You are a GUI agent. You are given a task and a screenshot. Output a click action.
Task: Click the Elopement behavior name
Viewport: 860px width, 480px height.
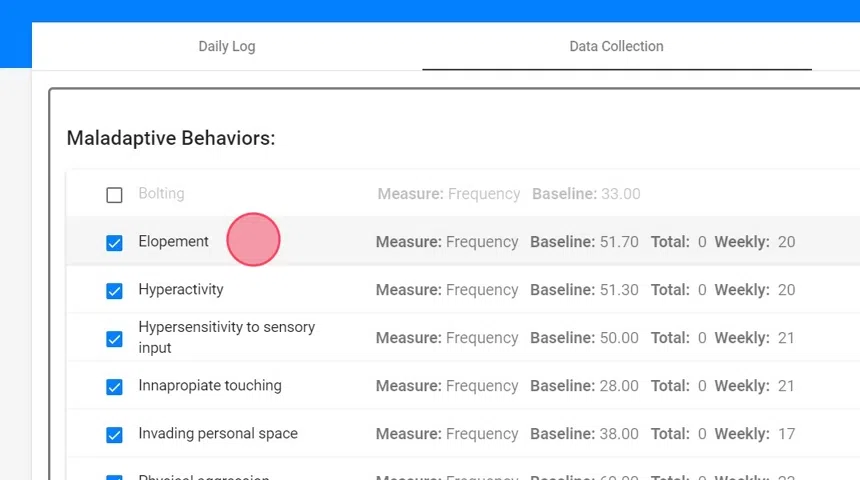(173, 241)
